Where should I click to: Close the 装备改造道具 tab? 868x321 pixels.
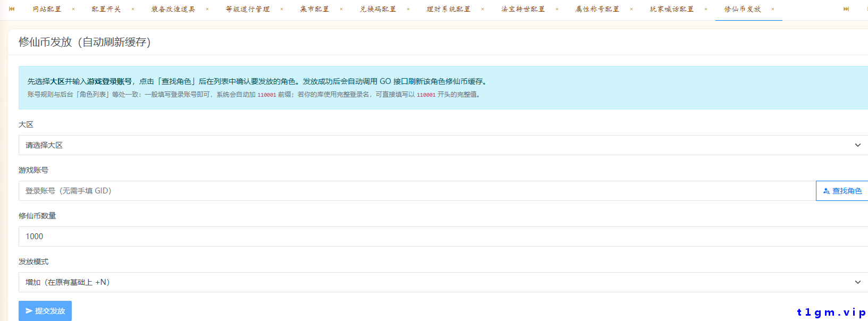(207, 9)
